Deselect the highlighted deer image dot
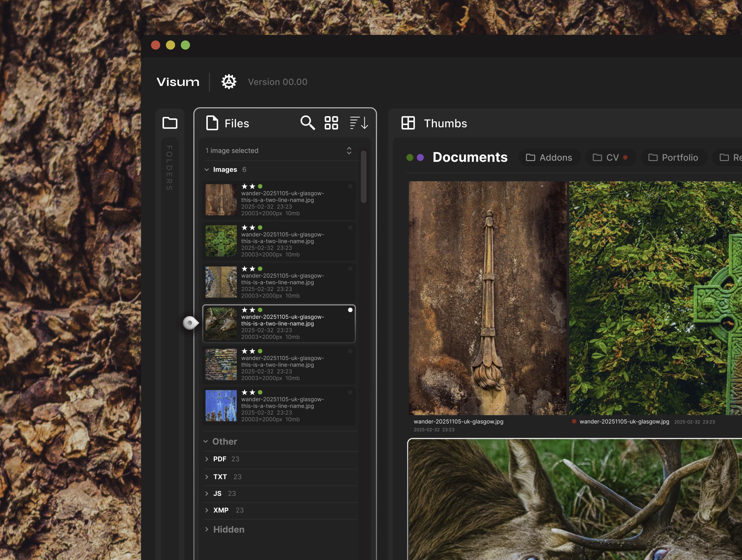This screenshot has width=742, height=560. click(350, 310)
